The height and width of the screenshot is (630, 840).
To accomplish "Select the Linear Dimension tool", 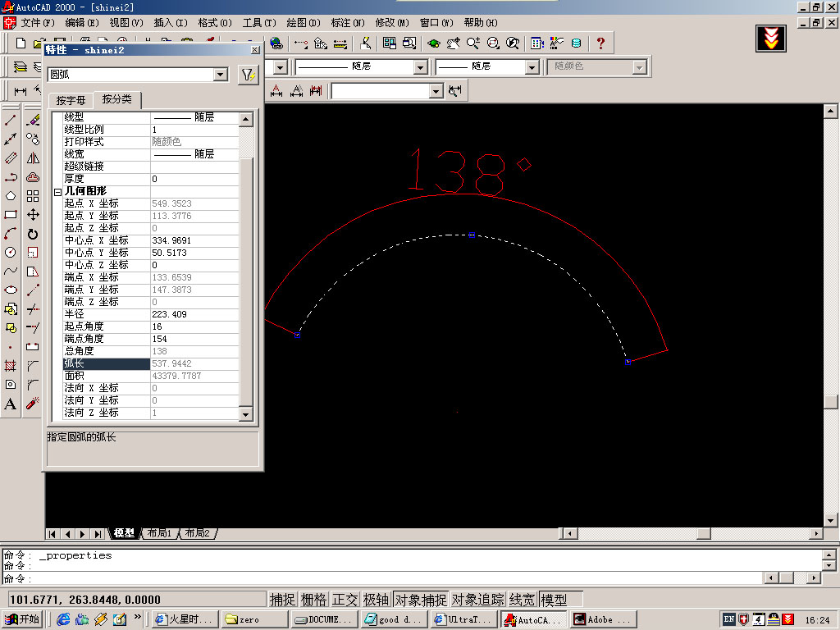I will pos(21,91).
